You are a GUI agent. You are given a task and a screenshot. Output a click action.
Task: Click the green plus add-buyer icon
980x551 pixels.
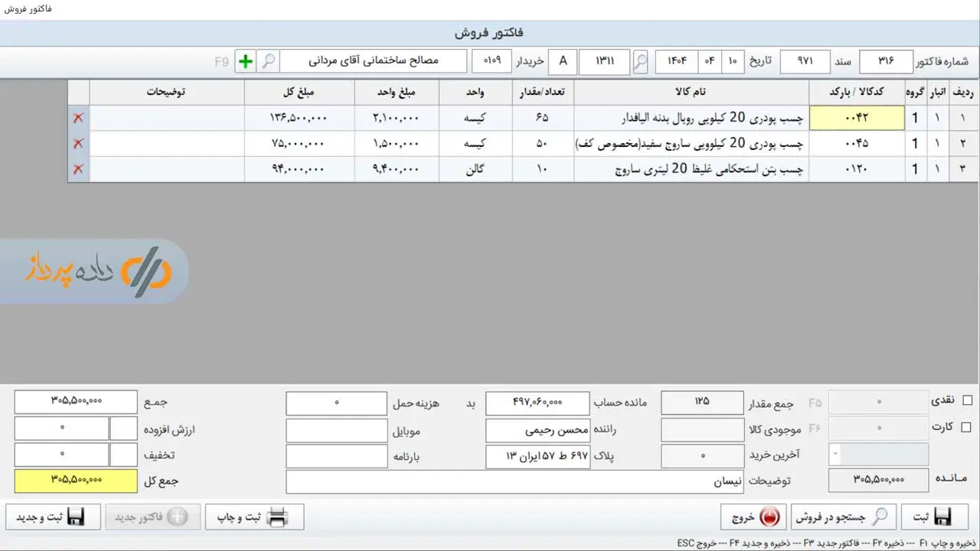click(x=245, y=62)
